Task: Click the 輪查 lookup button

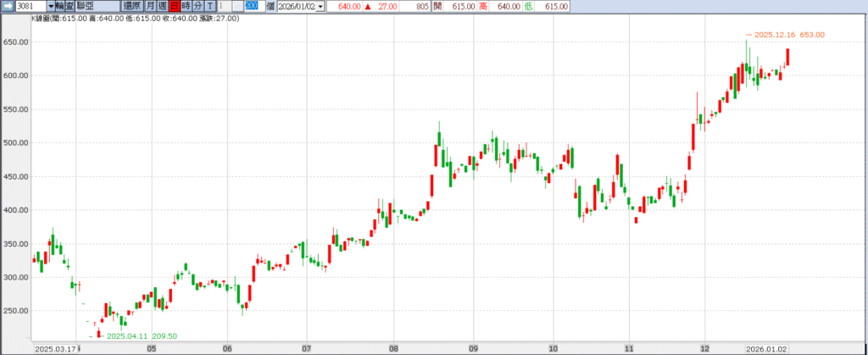Action: (65, 6)
